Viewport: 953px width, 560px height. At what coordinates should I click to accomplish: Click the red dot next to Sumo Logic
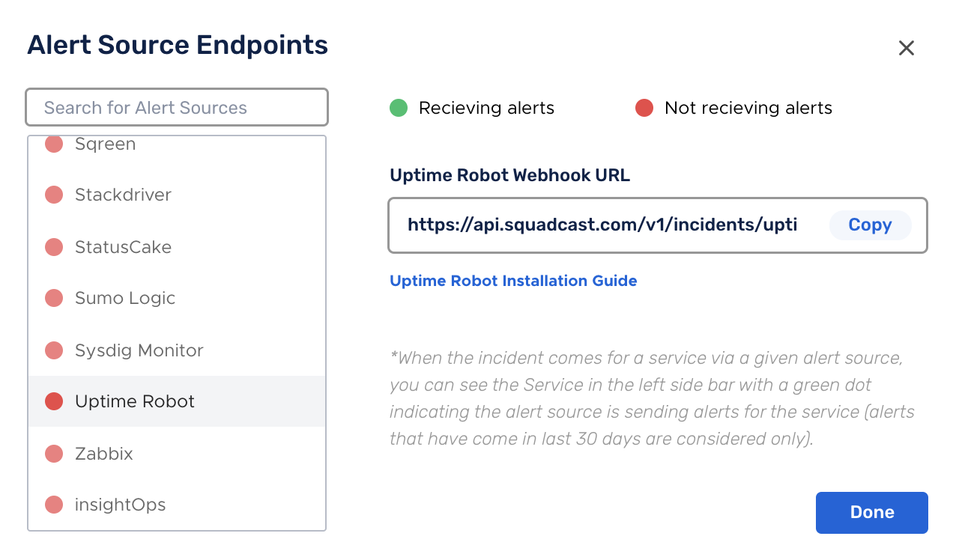(x=54, y=298)
